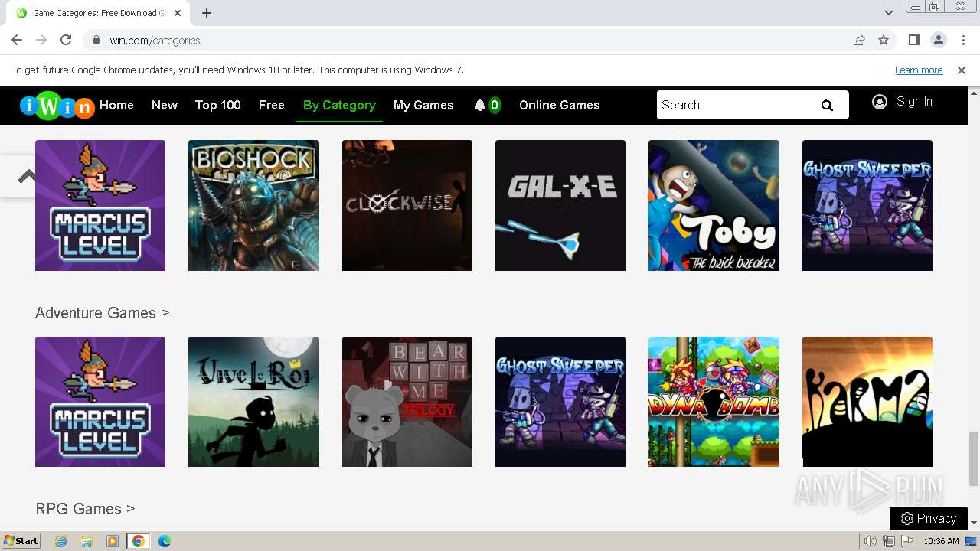Open the GAL-X-E game thumbnail
Image resolution: width=980 pixels, height=551 pixels.
point(560,205)
